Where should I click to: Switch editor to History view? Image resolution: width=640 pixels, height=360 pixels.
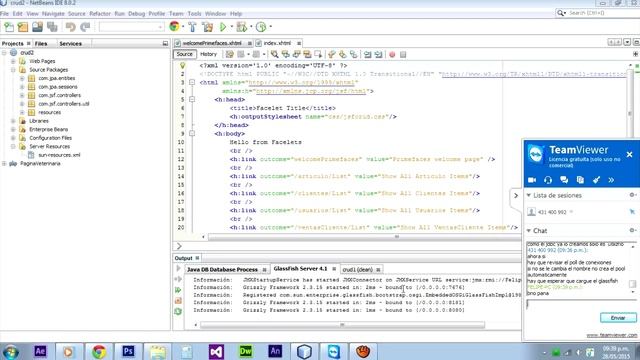(209, 54)
